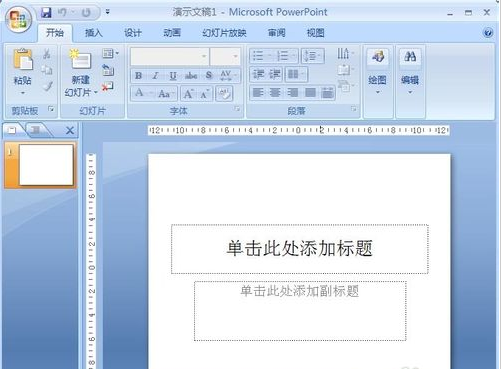The image size is (502, 369).
Task: Open the Office button menu
Action: (x=18, y=18)
